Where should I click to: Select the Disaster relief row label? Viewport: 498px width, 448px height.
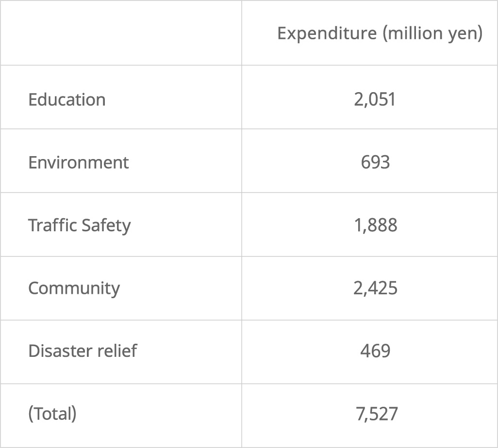[x=83, y=351]
